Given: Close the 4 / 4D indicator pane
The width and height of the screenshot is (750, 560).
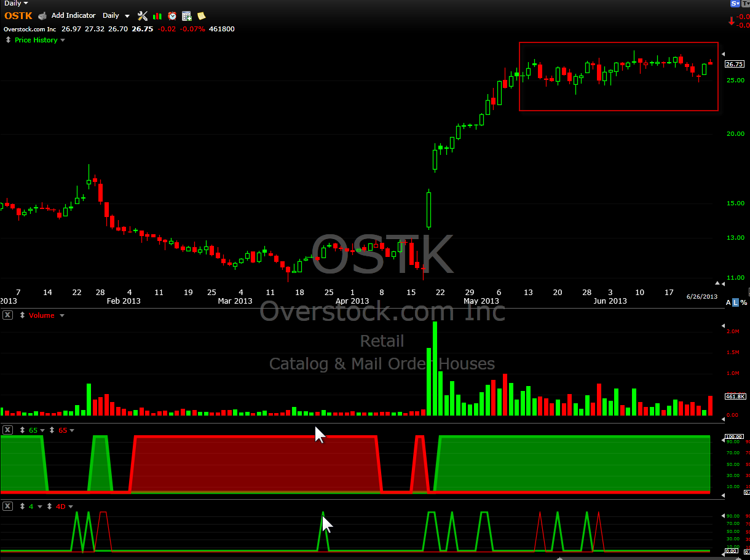Looking at the screenshot, I should pos(7,507).
